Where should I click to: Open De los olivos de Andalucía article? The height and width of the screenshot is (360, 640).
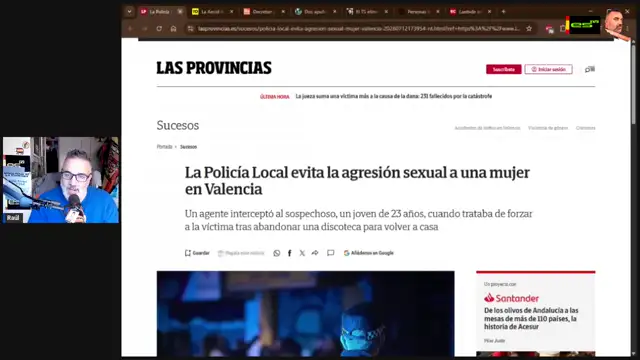click(531, 318)
